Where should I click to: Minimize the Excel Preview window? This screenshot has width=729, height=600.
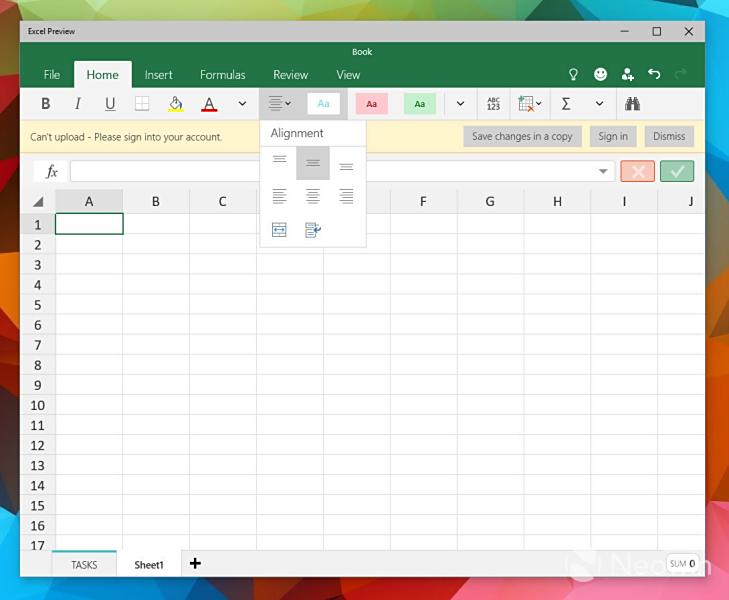(x=624, y=32)
